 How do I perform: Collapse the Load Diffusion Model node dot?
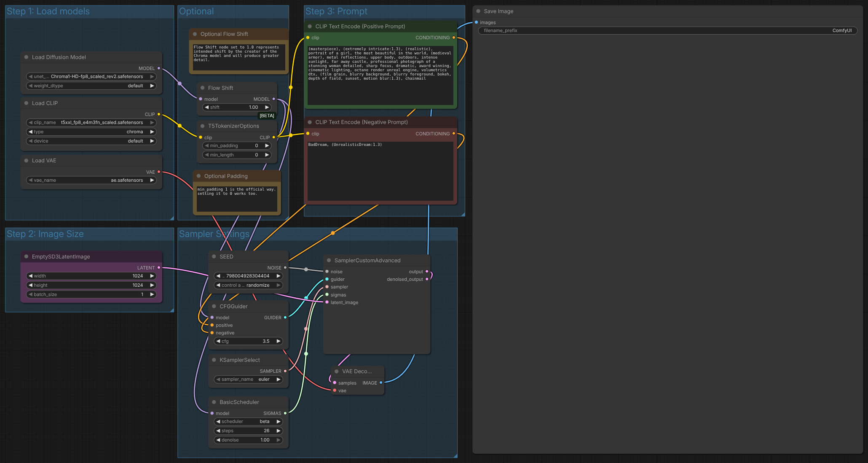(x=27, y=57)
